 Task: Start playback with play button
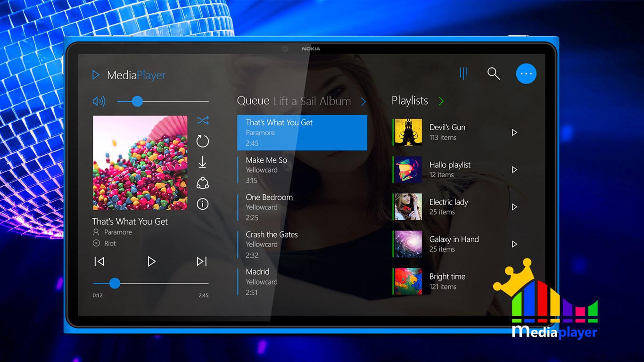click(x=151, y=261)
